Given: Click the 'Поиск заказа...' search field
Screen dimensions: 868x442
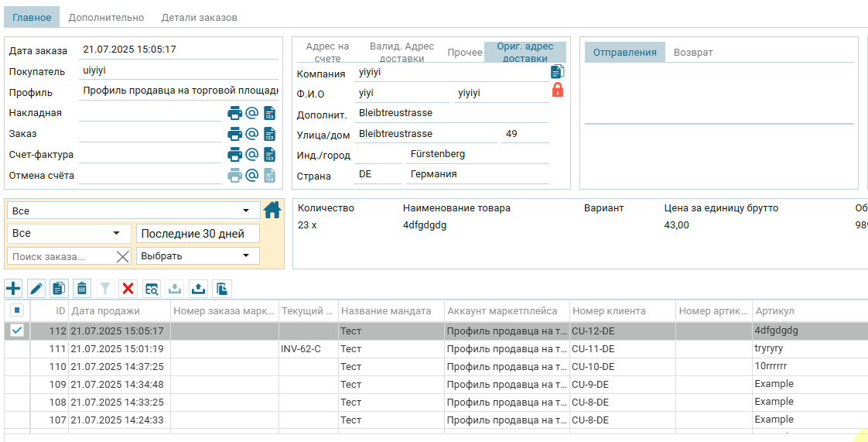Looking at the screenshot, I should click(x=60, y=256).
